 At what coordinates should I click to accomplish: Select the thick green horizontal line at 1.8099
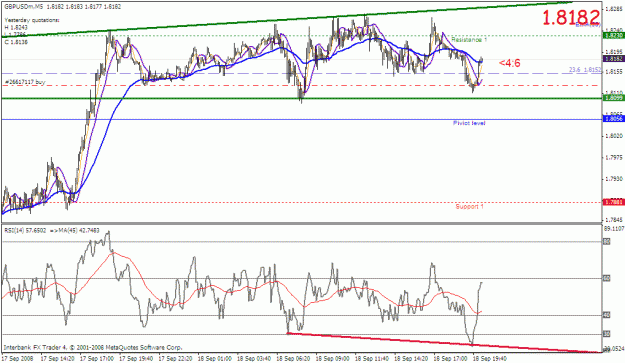point(301,98)
